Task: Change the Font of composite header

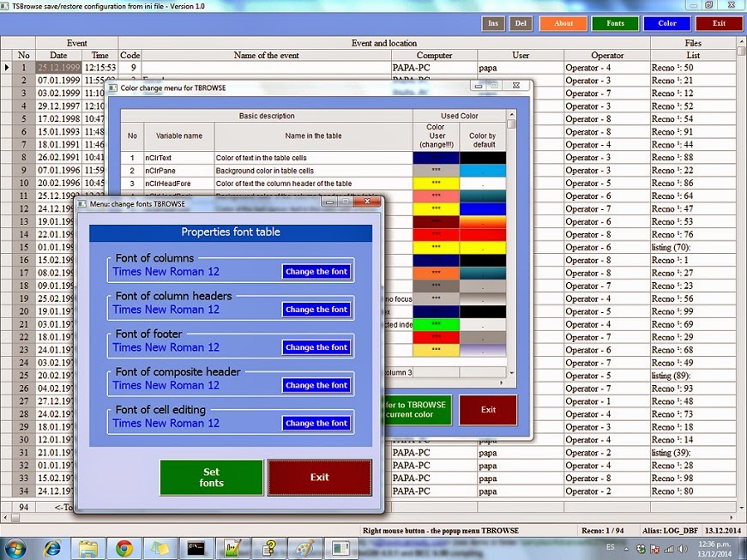Action: 316,385
